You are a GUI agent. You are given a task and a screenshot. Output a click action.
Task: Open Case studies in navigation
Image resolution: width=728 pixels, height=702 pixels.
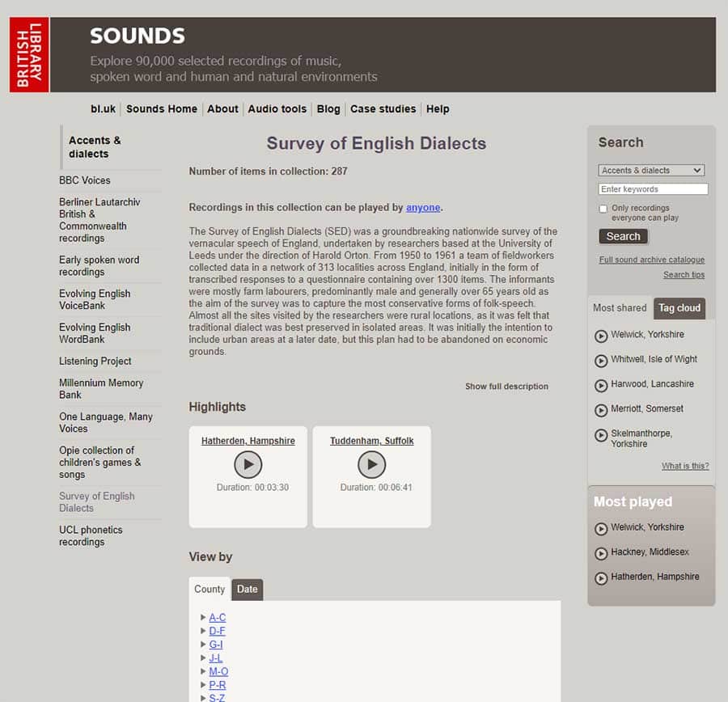(x=383, y=109)
